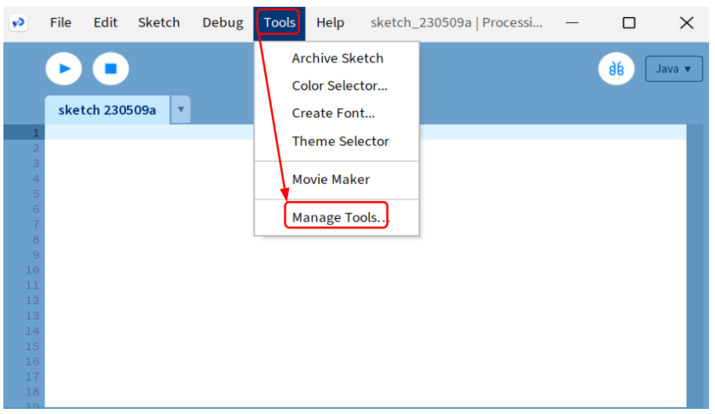Open the tab options arrow beside sketch_230509a
Image resolution: width=715 pixels, height=414 pixels.
pyautogui.click(x=181, y=109)
